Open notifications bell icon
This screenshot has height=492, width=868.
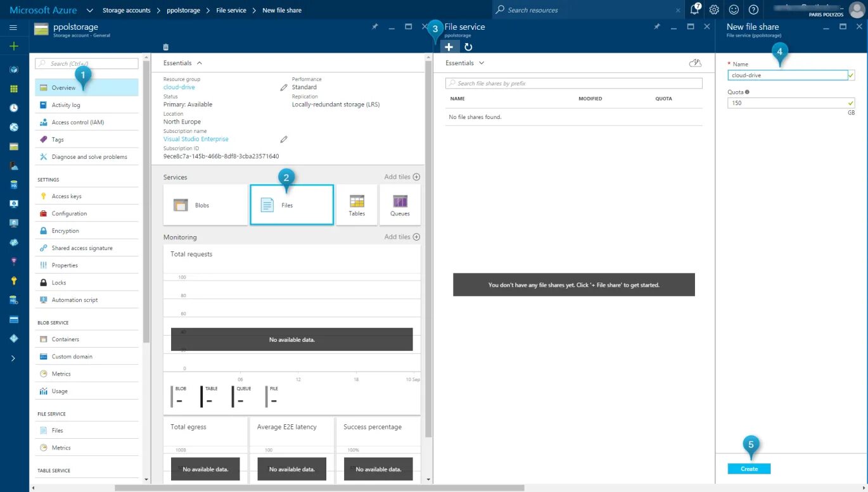[695, 9]
